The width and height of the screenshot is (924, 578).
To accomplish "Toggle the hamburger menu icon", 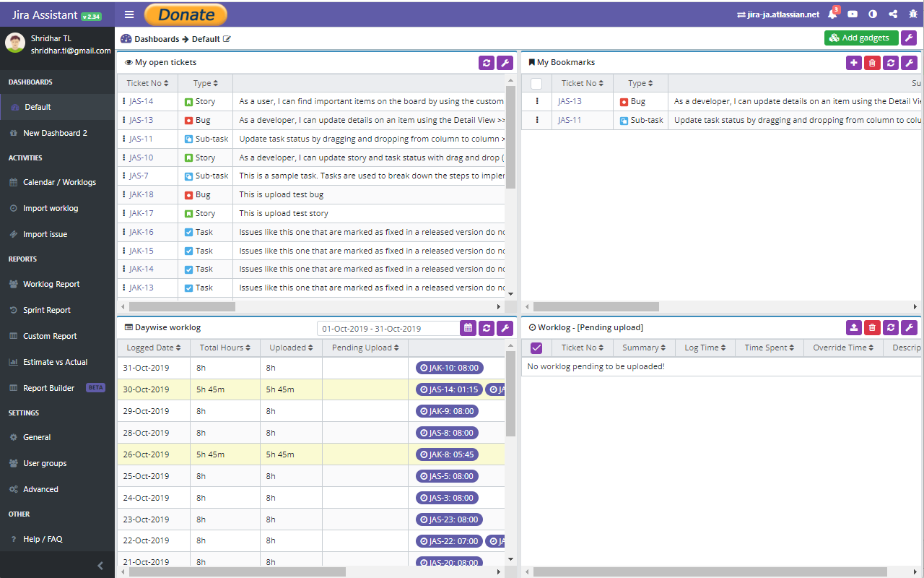I will (x=129, y=14).
